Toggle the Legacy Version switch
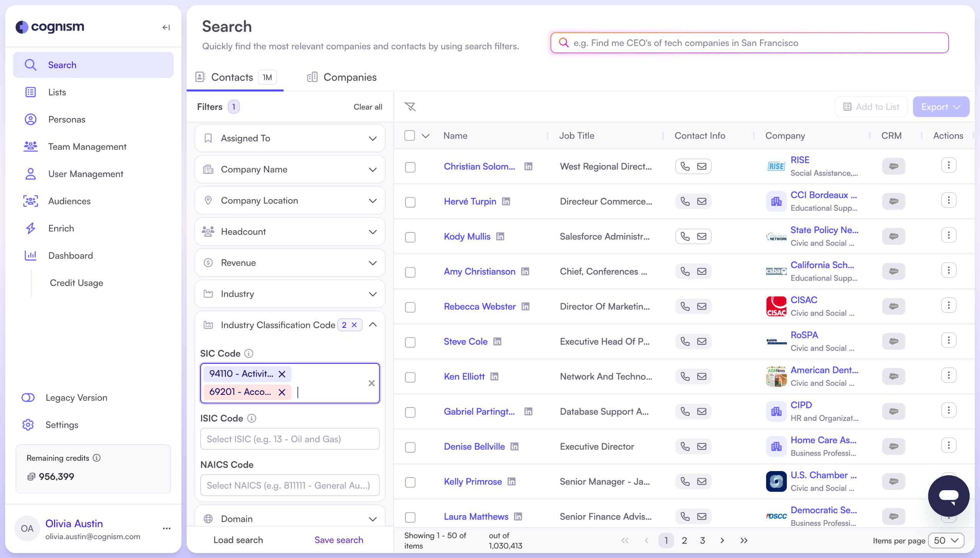The width and height of the screenshot is (980, 558). click(x=28, y=398)
